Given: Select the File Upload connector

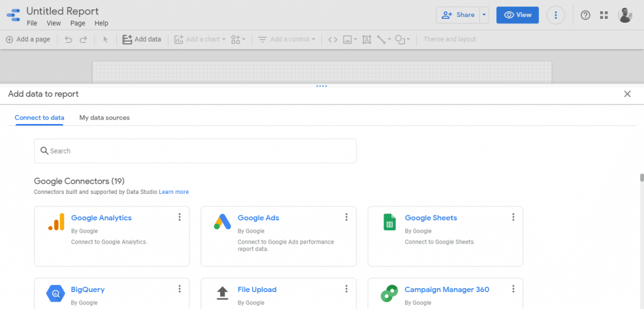Looking at the screenshot, I should (279, 293).
